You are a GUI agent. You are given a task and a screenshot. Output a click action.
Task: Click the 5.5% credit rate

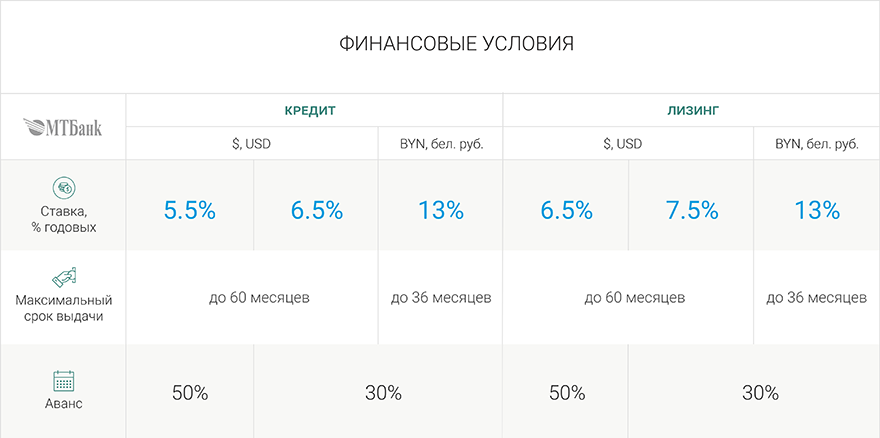pos(190,210)
